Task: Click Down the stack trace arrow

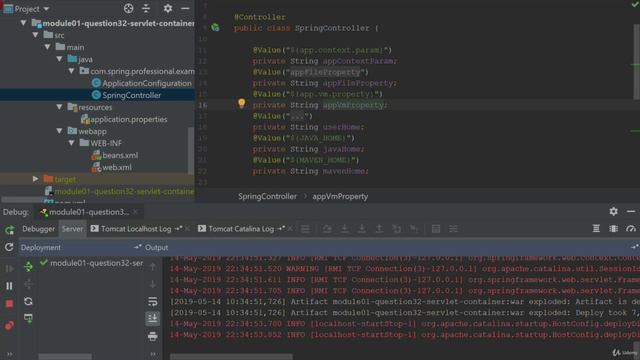Action: coord(153,284)
